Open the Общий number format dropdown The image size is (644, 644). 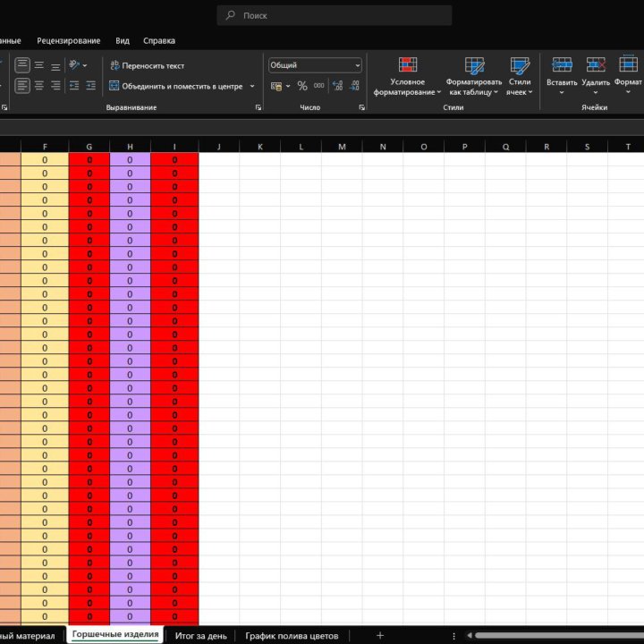point(315,65)
